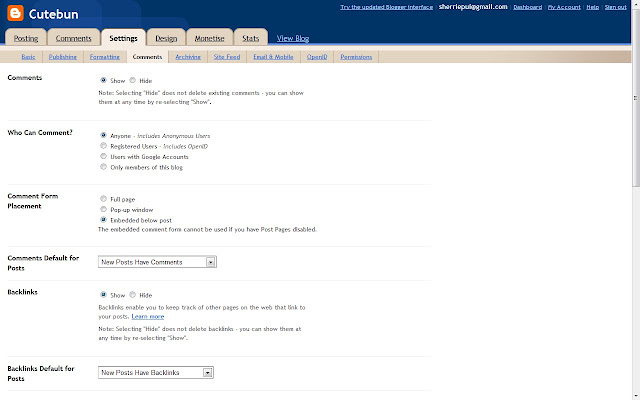Click the Sign out link
Screen dimensions: 640x400
[x=616, y=7]
